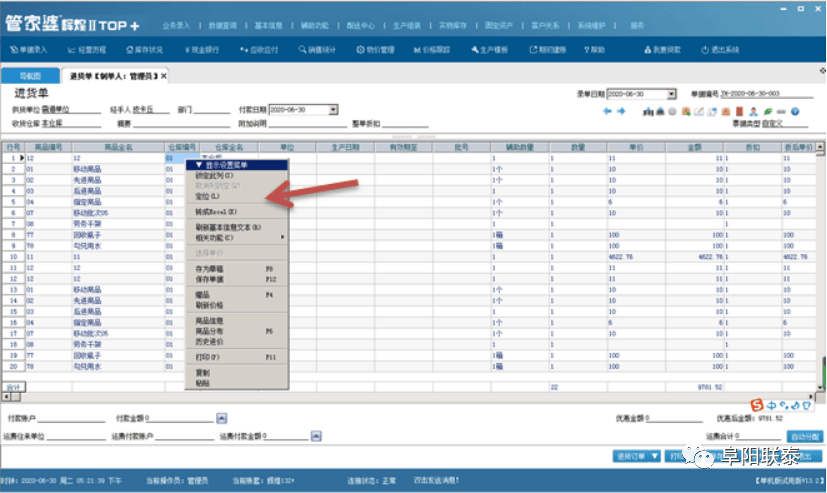Screen dimensions: 827x493
Task: Click the 商品全名 column header
Action: (118, 147)
